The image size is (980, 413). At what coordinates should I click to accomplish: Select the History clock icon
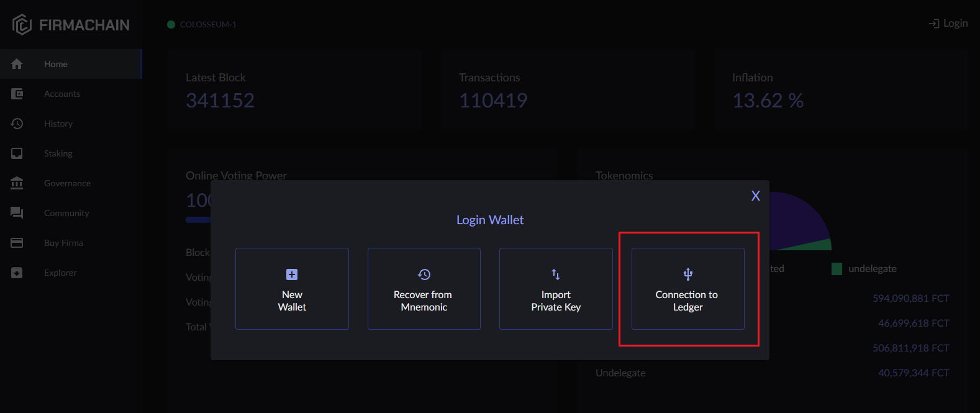[x=17, y=124]
